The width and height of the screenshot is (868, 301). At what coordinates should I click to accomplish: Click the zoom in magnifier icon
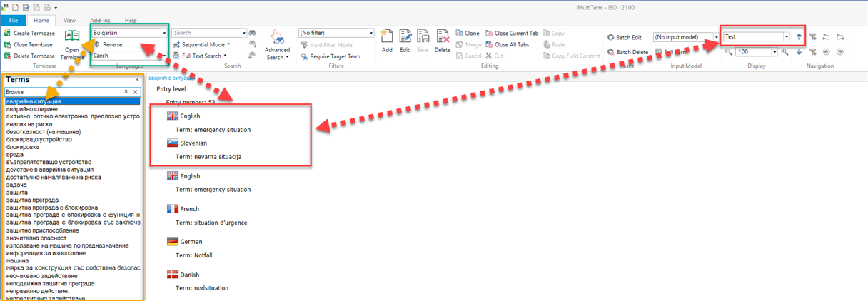(784, 52)
